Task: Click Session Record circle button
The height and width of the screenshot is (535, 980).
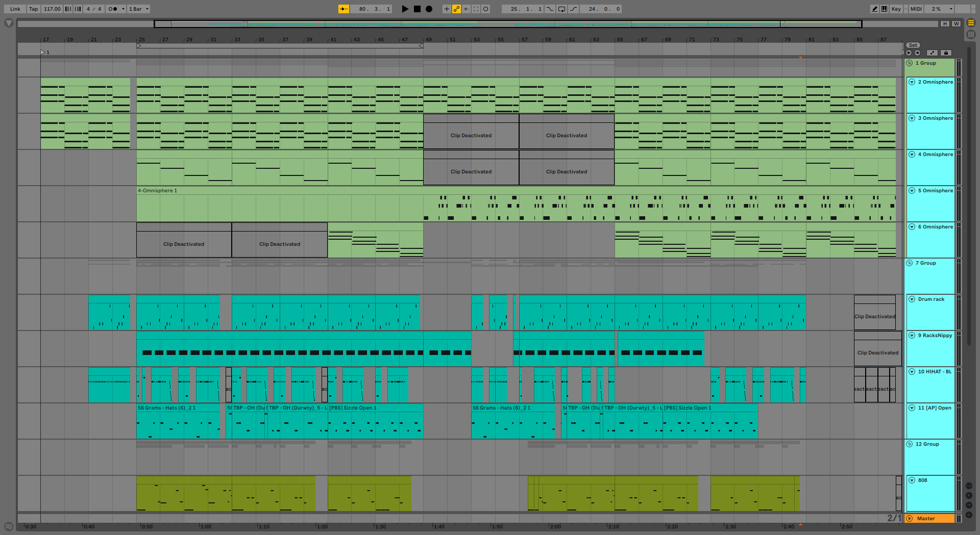Action: click(485, 9)
